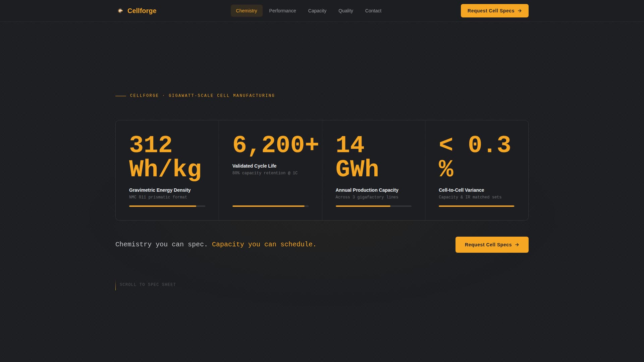Viewport: 644px width, 362px height.
Task: Select the 312 Wh/kg stat card
Action: (x=167, y=170)
